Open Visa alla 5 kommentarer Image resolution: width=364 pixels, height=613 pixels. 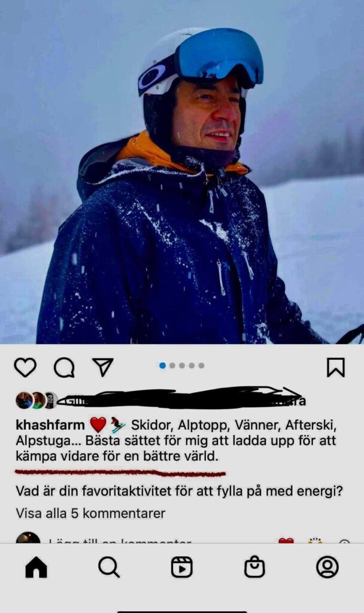tap(91, 513)
